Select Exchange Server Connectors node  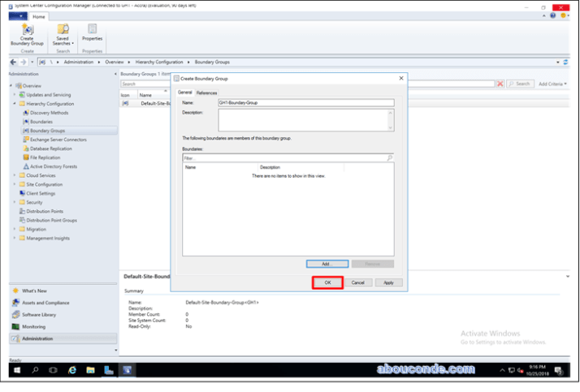click(x=57, y=140)
